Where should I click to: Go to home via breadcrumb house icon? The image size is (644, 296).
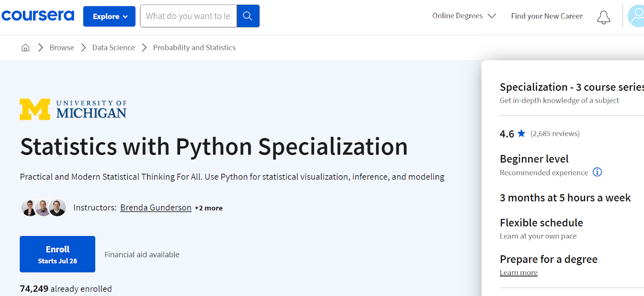(25, 48)
